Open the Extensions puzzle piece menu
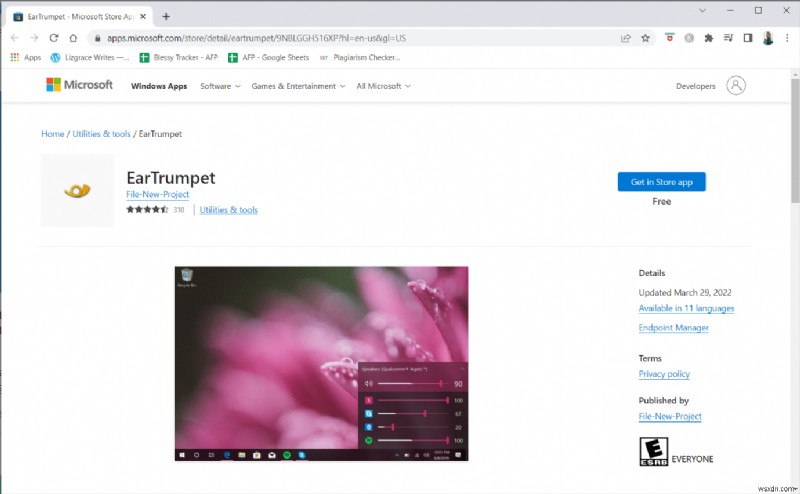Viewport: 800px width, 494px height. [x=709, y=38]
